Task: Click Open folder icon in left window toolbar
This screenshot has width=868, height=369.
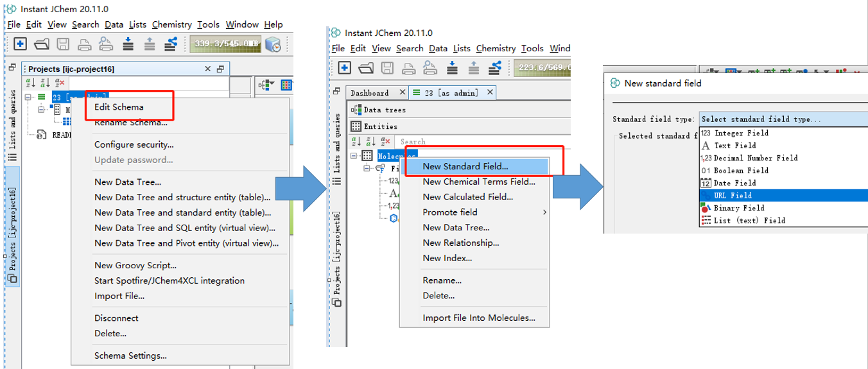Action: click(42, 44)
